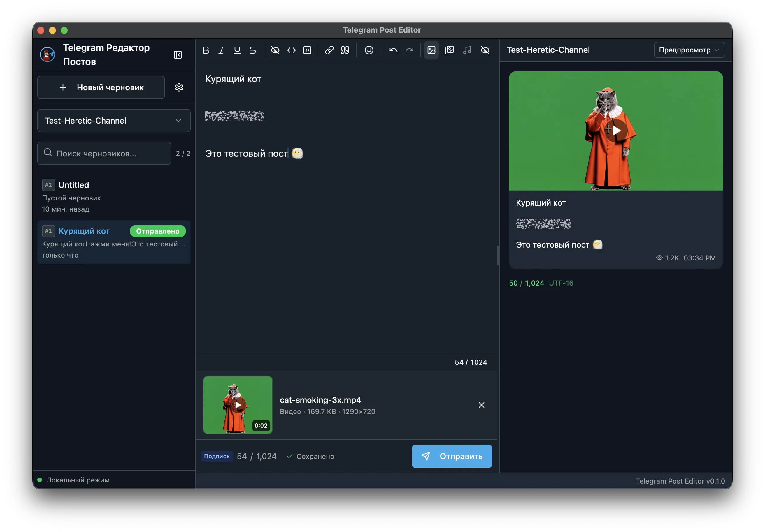Create a Новый черновик
The height and width of the screenshot is (532, 765).
[x=101, y=88]
